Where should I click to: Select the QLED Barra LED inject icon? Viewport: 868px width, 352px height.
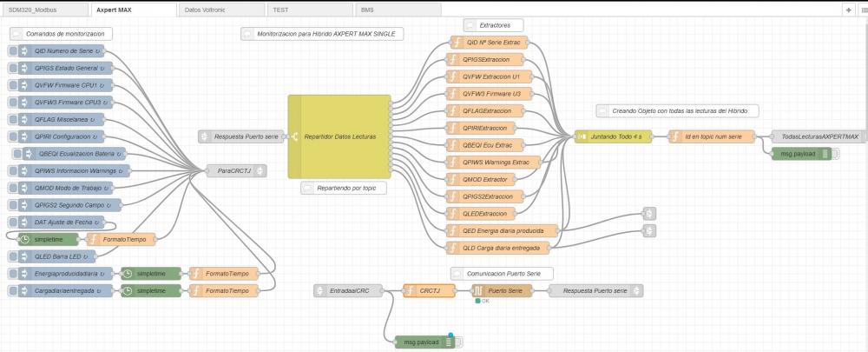pos(23,256)
